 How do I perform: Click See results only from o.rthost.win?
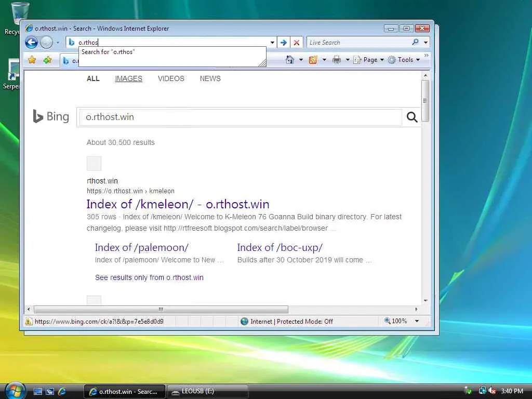click(x=149, y=277)
